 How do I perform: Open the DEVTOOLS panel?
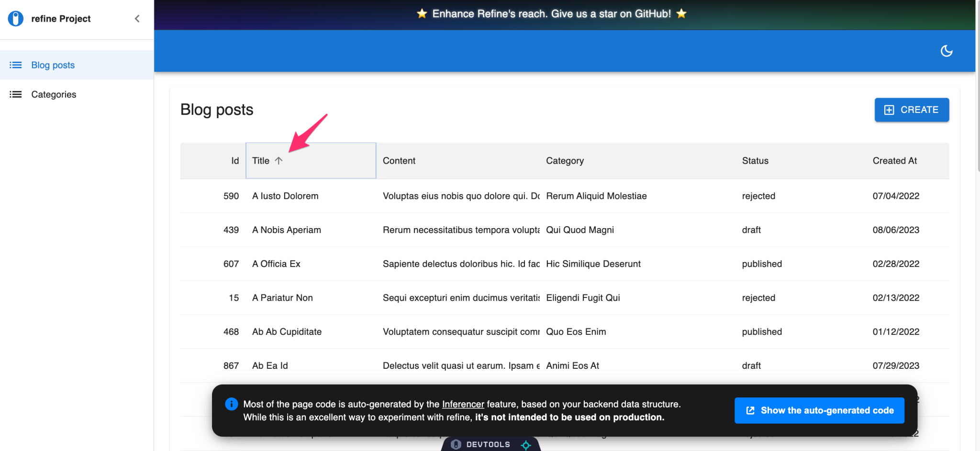click(488, 444)
